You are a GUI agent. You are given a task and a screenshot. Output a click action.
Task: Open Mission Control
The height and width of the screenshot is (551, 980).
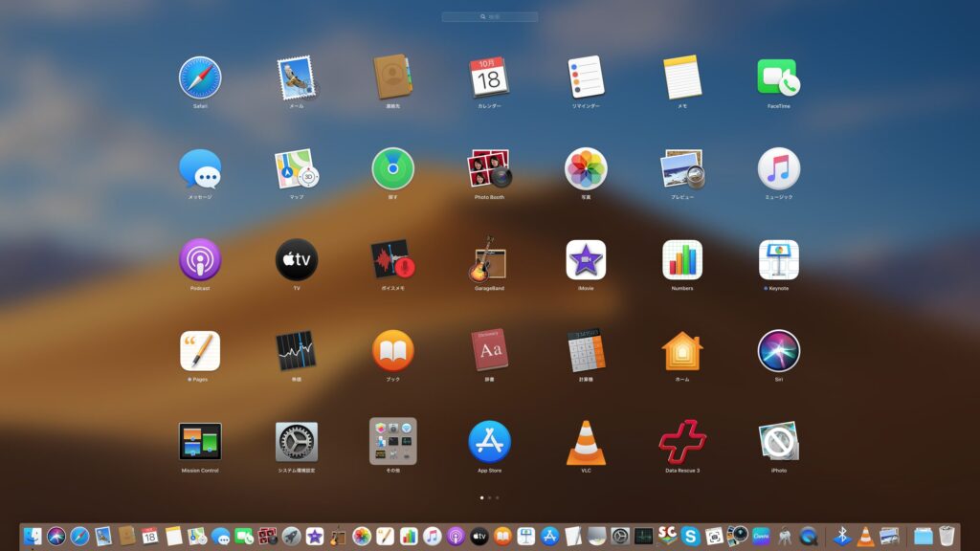click(200, 442)
